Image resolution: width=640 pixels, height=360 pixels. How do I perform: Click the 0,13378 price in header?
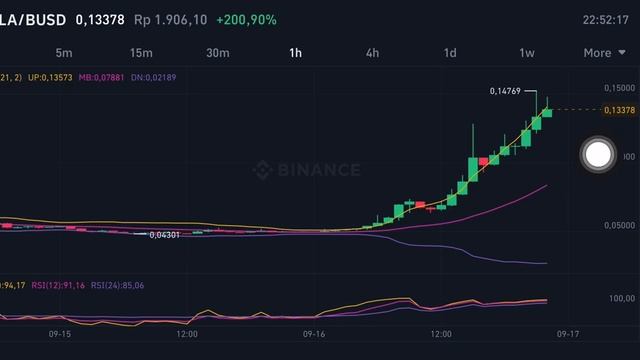tap(100, 20)
